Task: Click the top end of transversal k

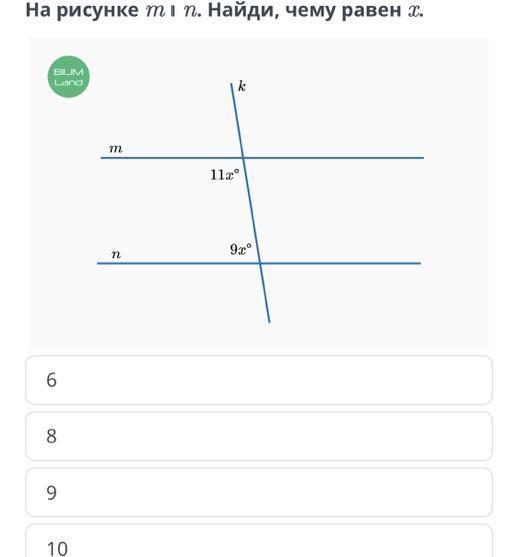Action: [231, 85]
